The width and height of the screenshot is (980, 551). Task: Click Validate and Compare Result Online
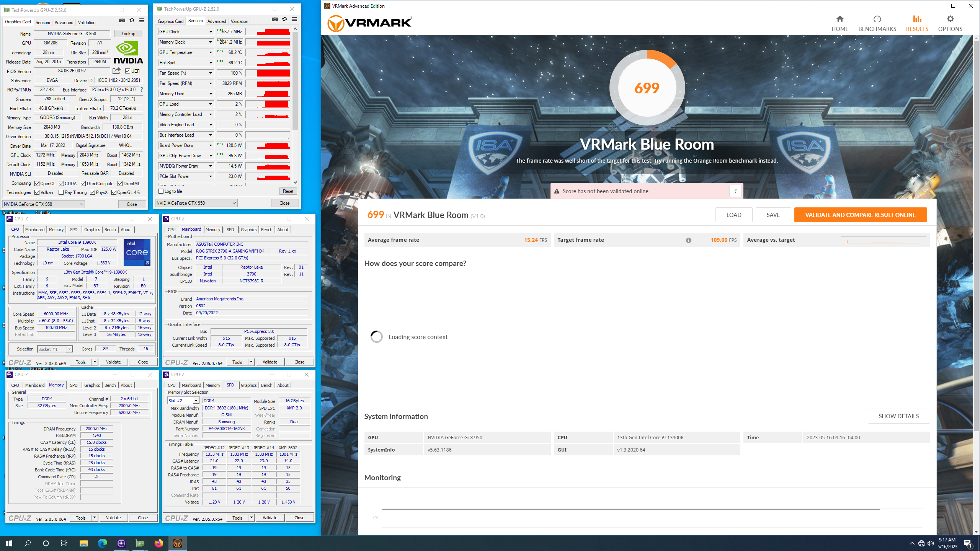(x=861, y=215)
